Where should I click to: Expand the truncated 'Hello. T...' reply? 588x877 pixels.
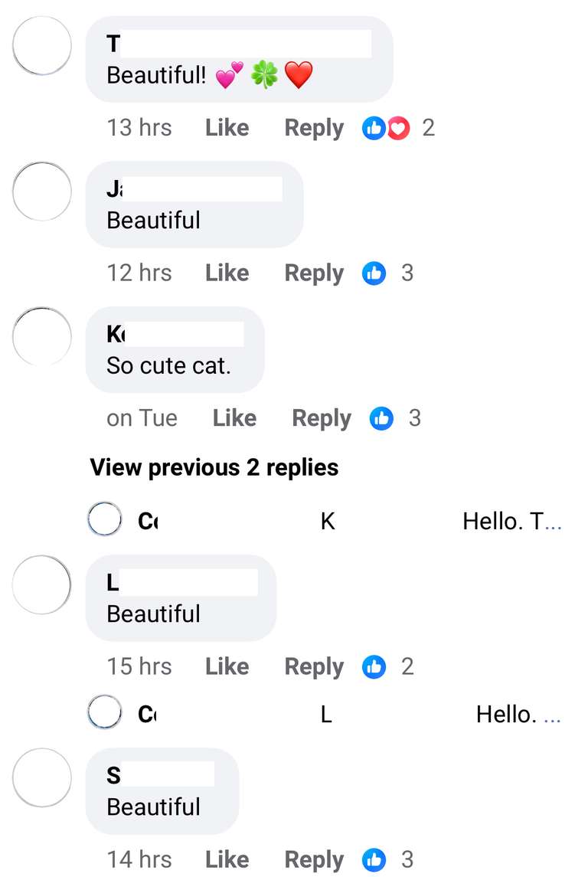511,520
